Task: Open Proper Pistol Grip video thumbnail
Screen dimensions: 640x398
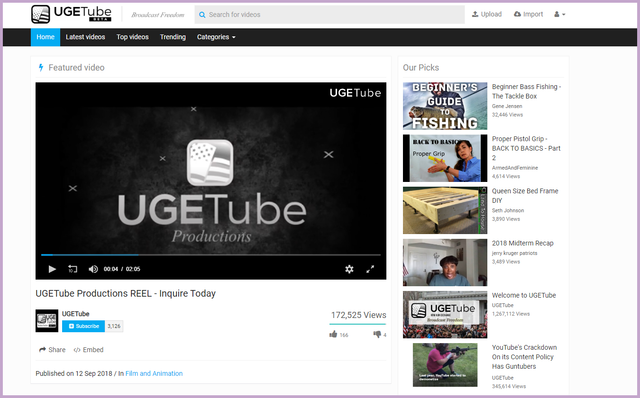Action: pos(445,158)
